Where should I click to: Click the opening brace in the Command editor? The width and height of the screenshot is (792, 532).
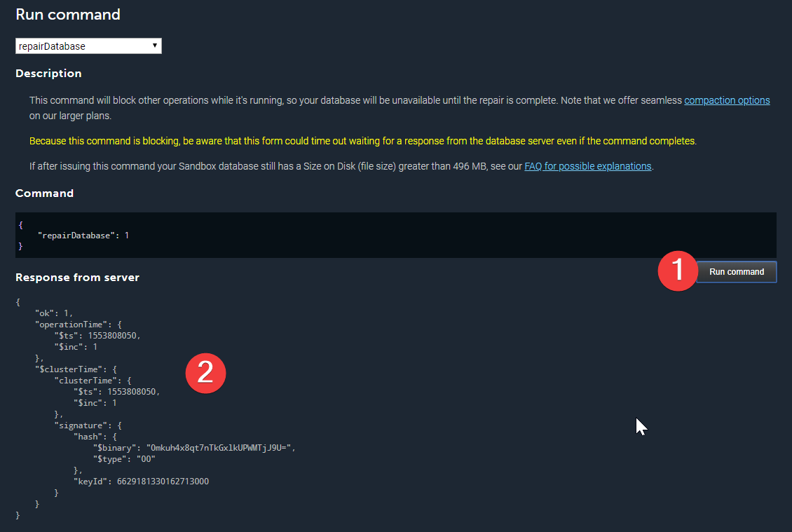point(21,224)
